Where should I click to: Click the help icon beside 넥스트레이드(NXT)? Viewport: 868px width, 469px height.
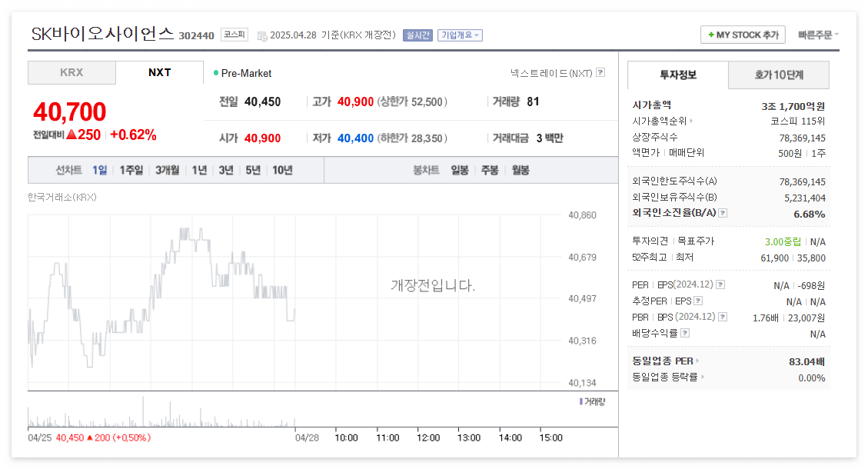602,72
